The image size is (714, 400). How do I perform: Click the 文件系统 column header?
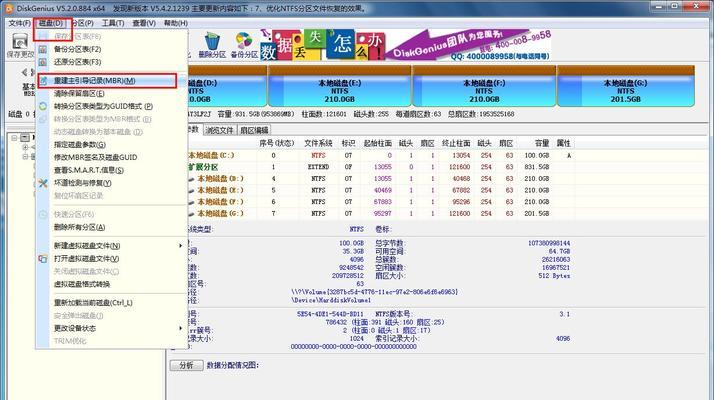pos(318,143)
